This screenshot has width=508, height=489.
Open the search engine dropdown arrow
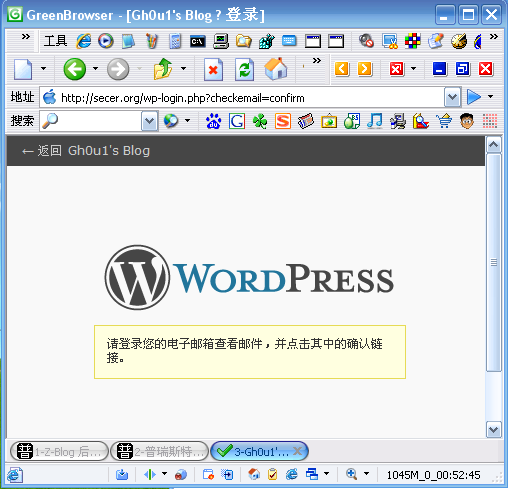(x=188, y=121)
